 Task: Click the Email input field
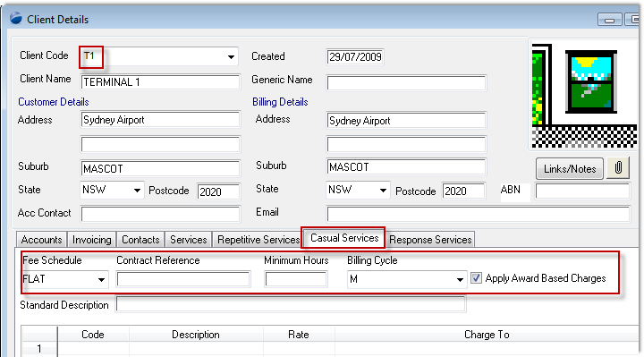(x=478, y=214)
